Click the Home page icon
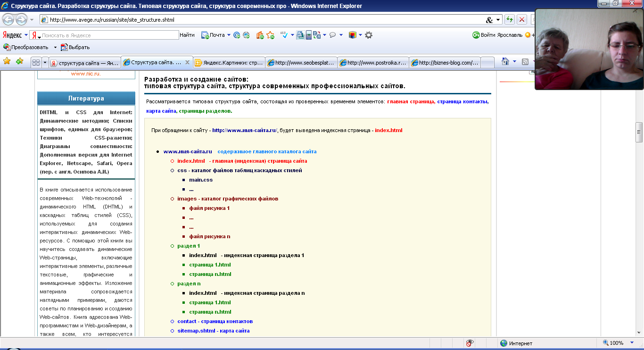Viewport: 644px width, 350px height. click(505, 61)
